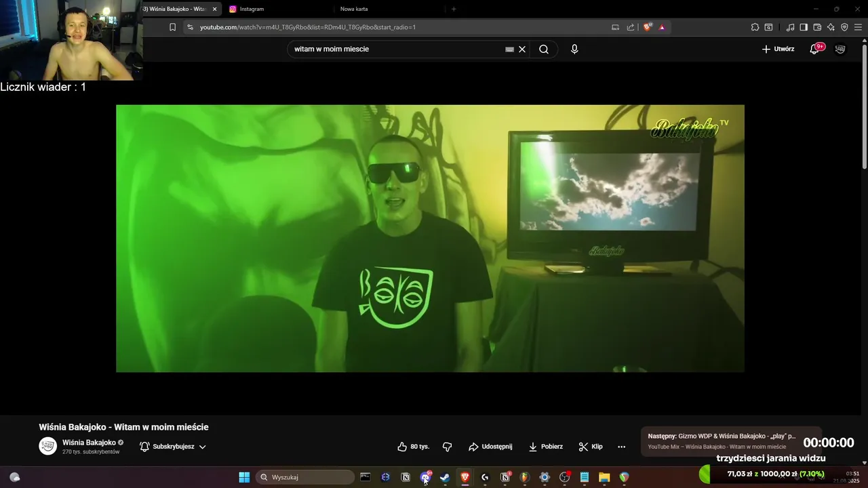Open the Leo AI sparkle icon
Image resolution: width=868 pixels, height=488 pixels.
click(831, 27)
